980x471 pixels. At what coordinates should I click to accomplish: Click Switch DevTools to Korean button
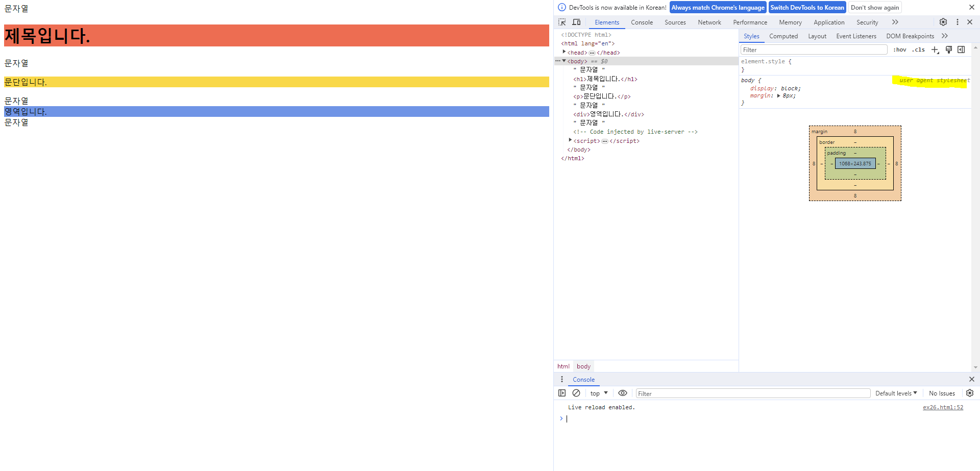click(x=807, y=7)
